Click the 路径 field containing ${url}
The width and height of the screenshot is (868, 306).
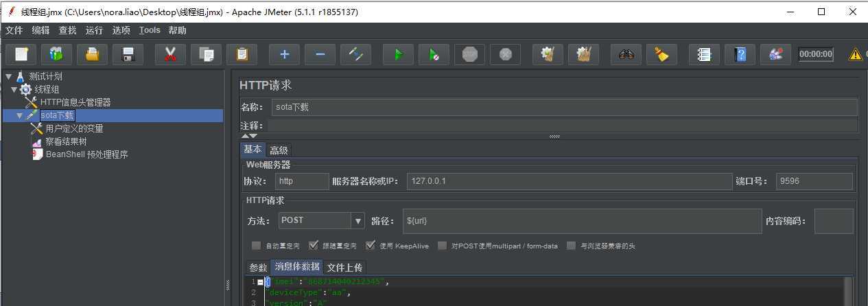click(x=582, y=221)
